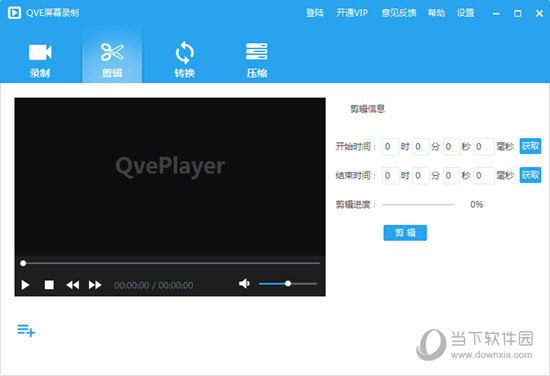Click the start time milliseconds field
550x376 pixels.
click(x=484, y=147)
